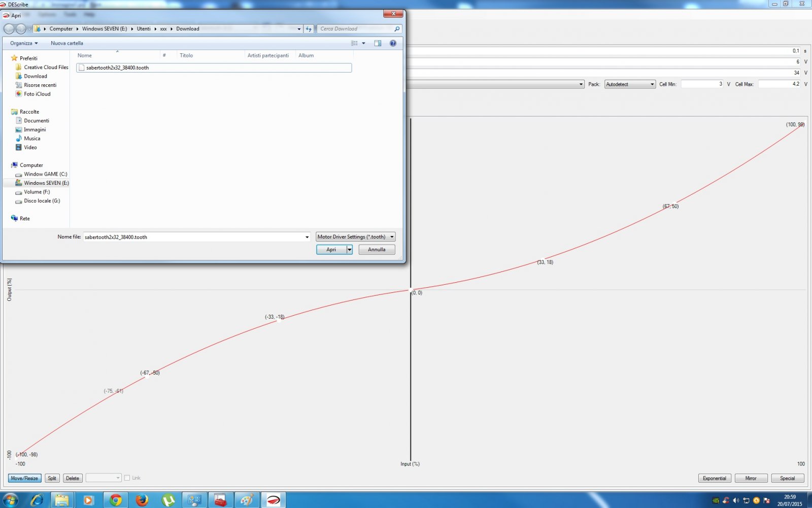The image size is (812, 508).
Task: Click Utenti in the address breadcrumb
Action: pyautogui.click(x=144, y=29)
